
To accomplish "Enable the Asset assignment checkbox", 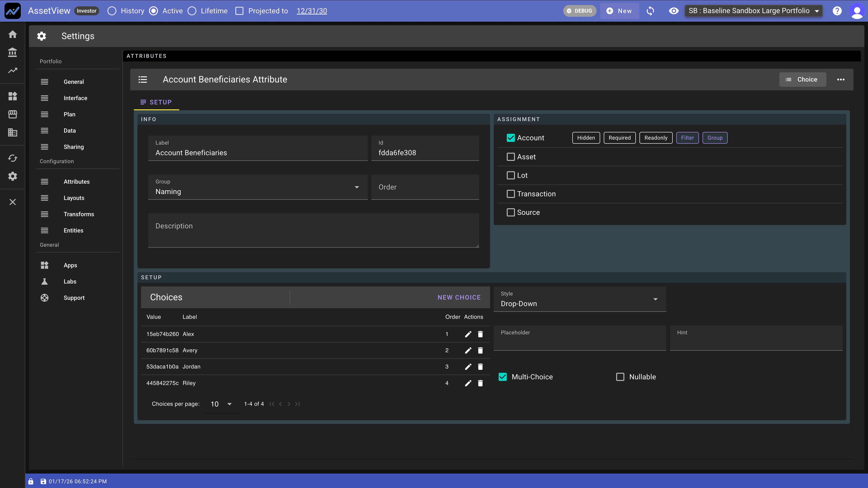I will point(511,157).
